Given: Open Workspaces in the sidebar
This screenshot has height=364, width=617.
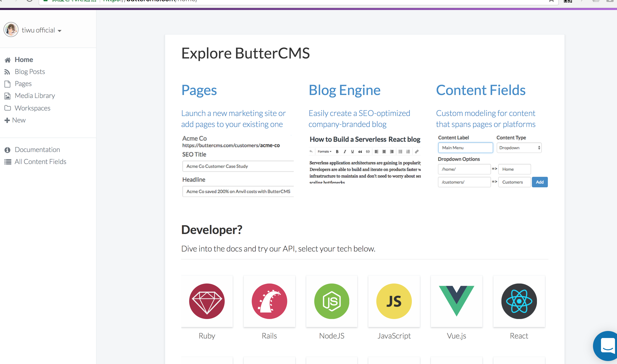Looking at the screenshot, I should click(x=33, y=108).
